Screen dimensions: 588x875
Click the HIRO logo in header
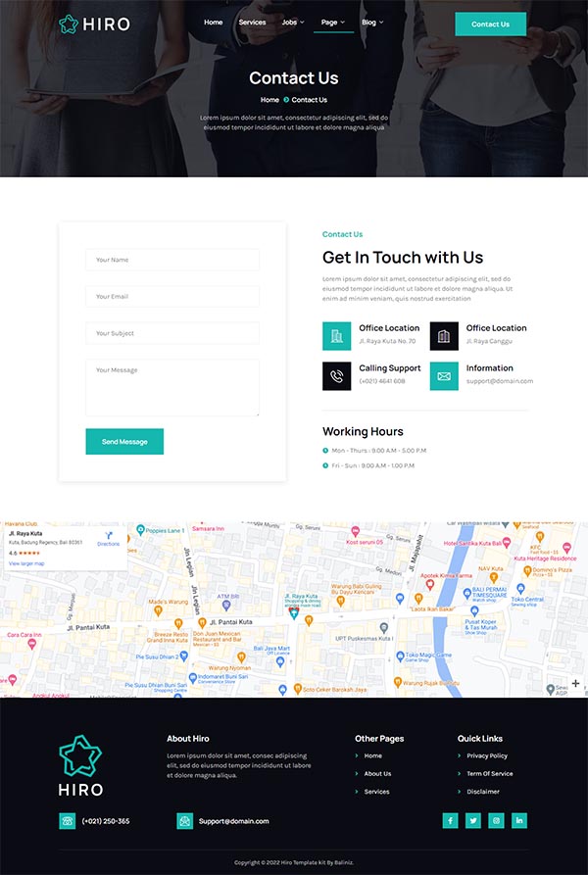94,24
